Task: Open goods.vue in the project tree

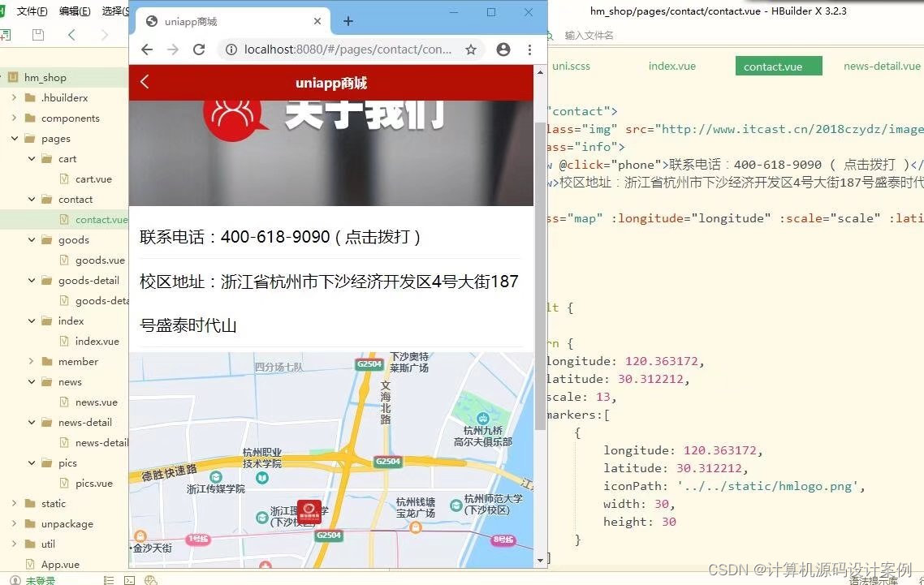Action: tap(100, 260)
